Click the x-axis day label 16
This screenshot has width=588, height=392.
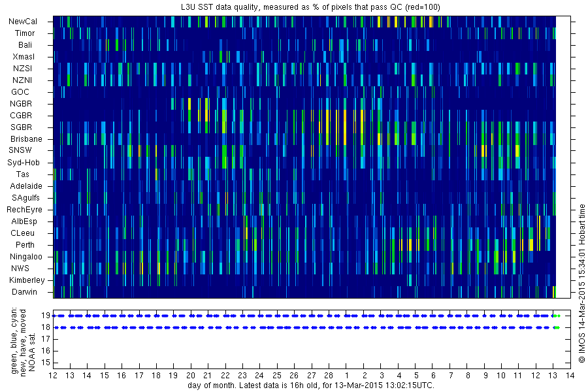pyautogui.click(x=122, y=376)
